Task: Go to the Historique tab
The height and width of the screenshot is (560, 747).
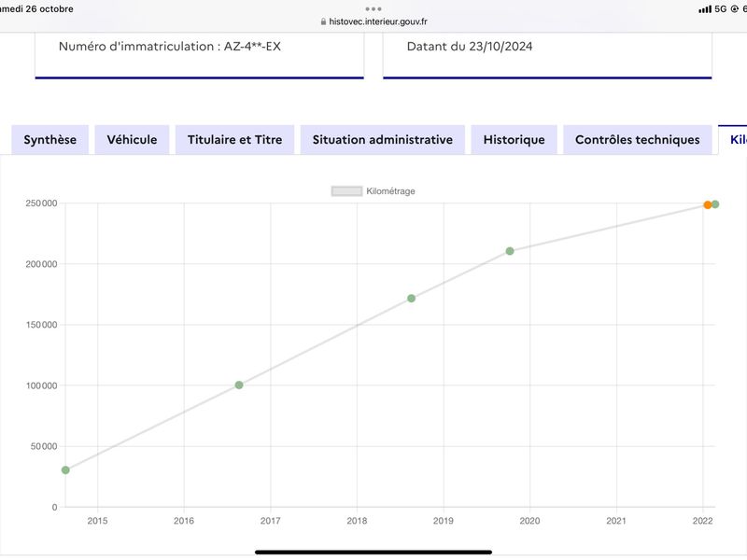Action: tap(514, 139)
